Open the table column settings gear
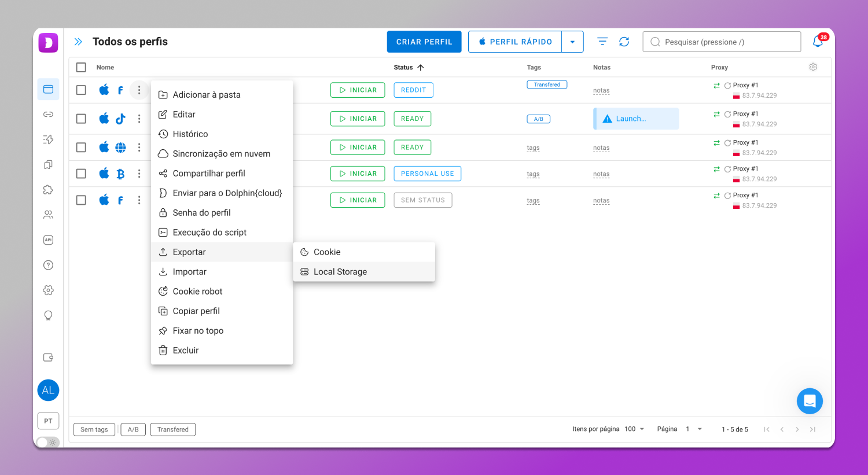This screenshot has height=475, width=868. (813, 67)
